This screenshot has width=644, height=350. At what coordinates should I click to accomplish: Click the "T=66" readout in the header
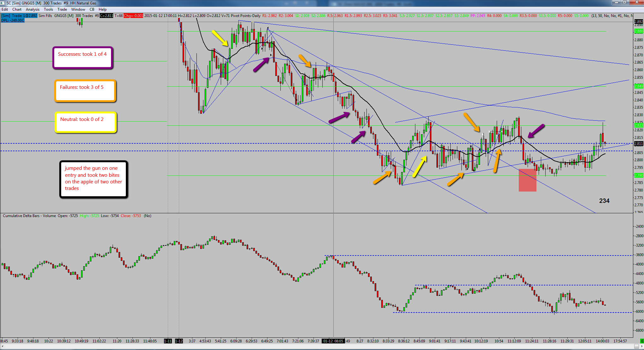coord(119,16)
